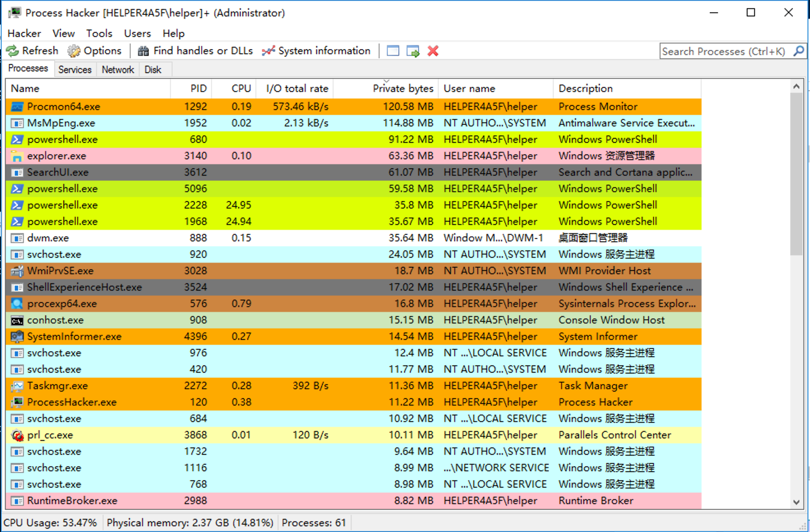Click the scrollbar down arrow

tap(796, 502)
